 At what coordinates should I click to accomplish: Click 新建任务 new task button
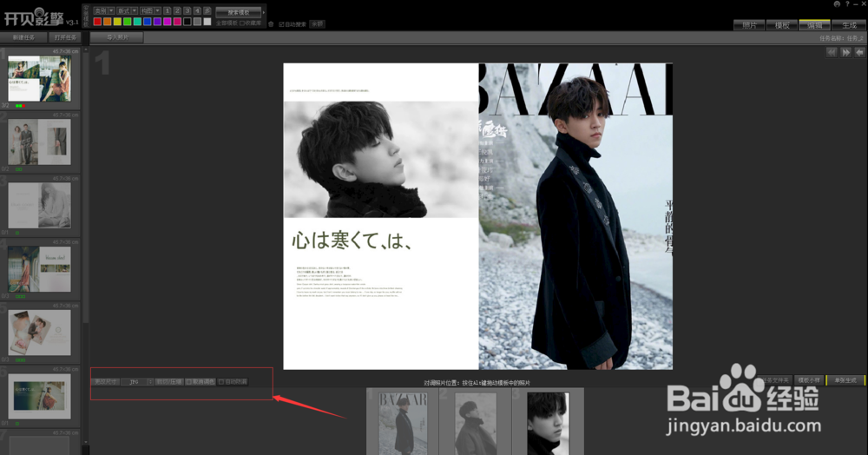tap(23, 37)
